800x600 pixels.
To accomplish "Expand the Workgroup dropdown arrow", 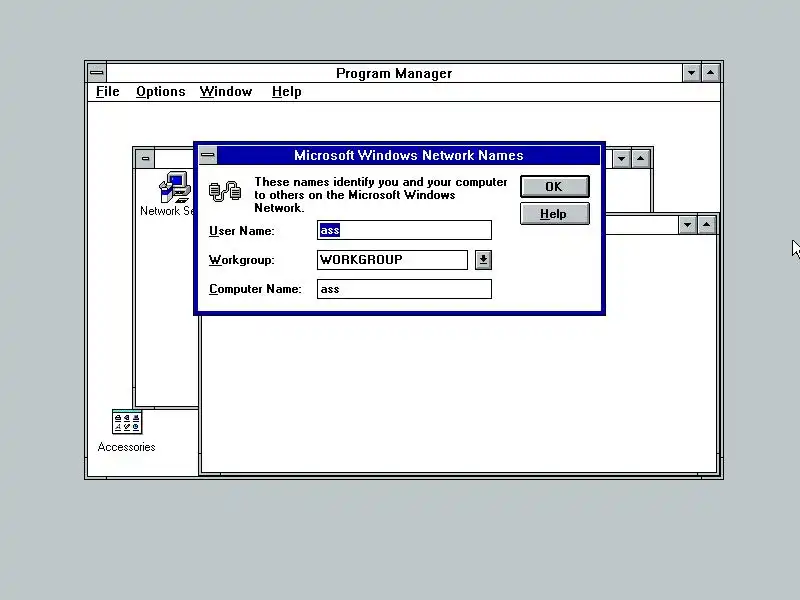I will pos(483,260).
